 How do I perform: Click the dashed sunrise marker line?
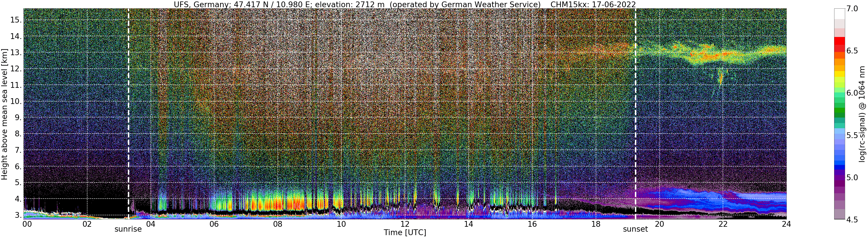click(x=128, y=114)
